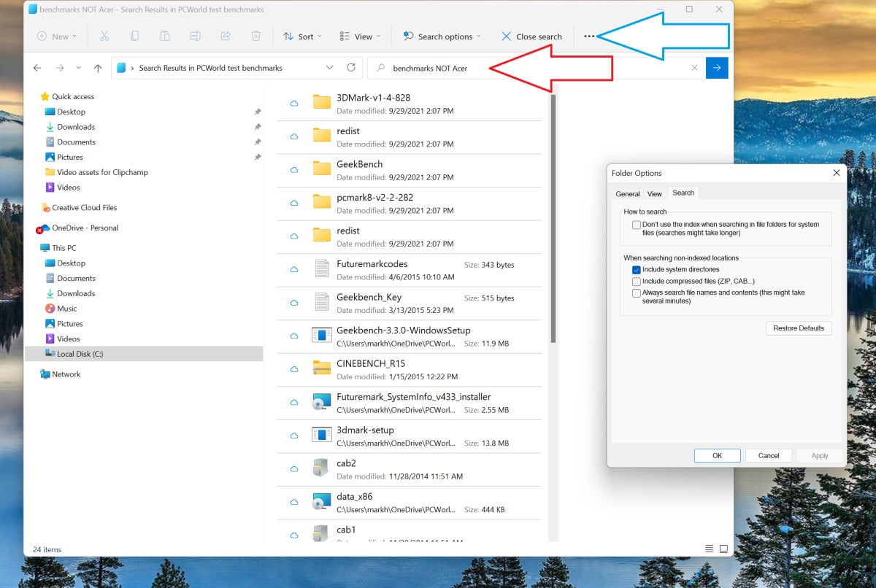Select the cab1 file name
Viewport: 876px width, 588px height.
point(346,530)
